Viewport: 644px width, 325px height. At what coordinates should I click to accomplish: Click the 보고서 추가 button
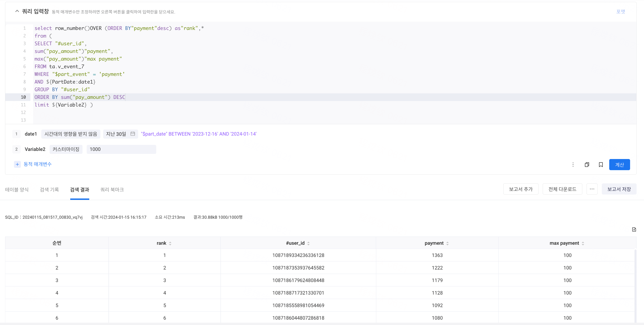click(x=521, y=189)
